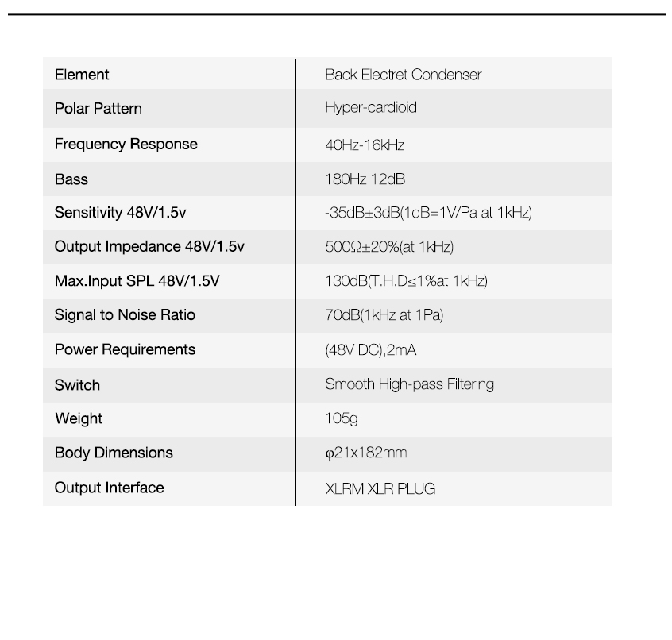The width and height of the screenshot is (672, 640).
Task: Click the Bass row label
Action: (71, 179)
